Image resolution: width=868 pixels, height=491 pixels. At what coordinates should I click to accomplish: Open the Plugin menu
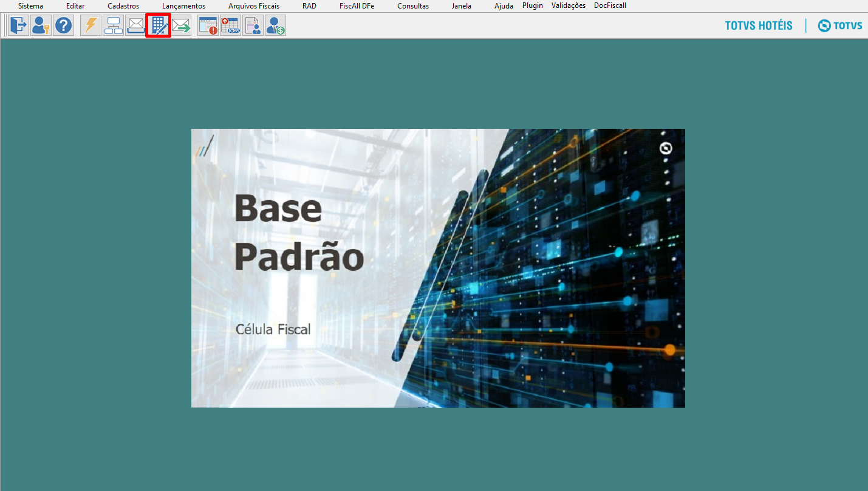point(533,5)
